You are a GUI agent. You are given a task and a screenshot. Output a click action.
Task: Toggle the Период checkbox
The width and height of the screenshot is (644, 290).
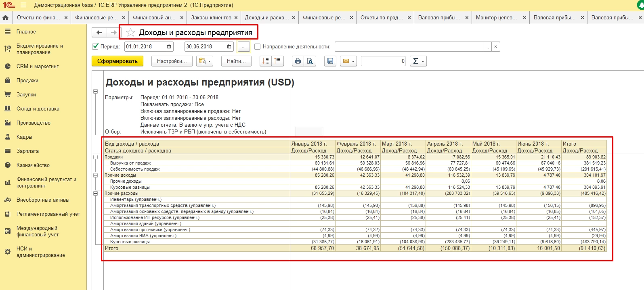[96, 46]
